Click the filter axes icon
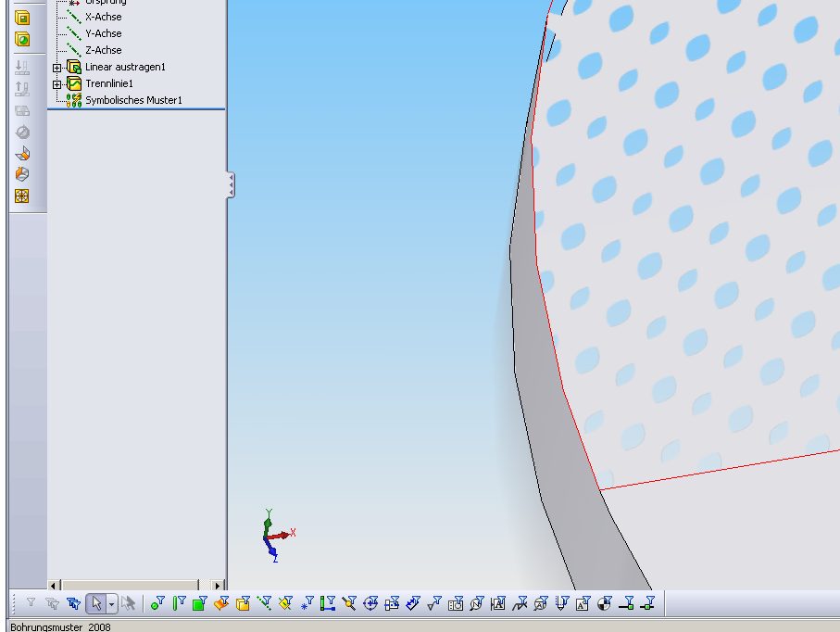Viewport: 840px width, 632px height. click(265, 604)
